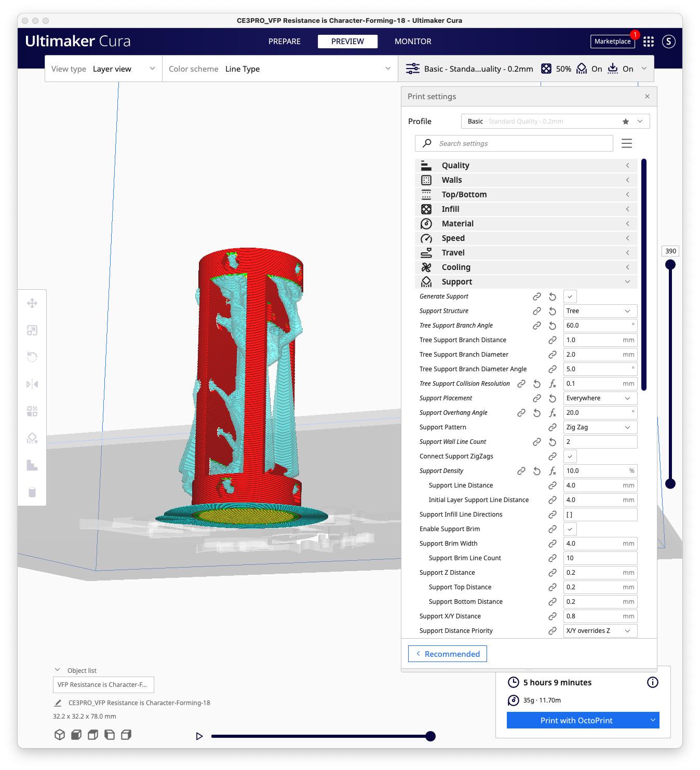Image resolution: width=700 pixels, height=770 pixels.
Task: Click the Search settings field
Action: pyautogui.click(x=514, y=143)
